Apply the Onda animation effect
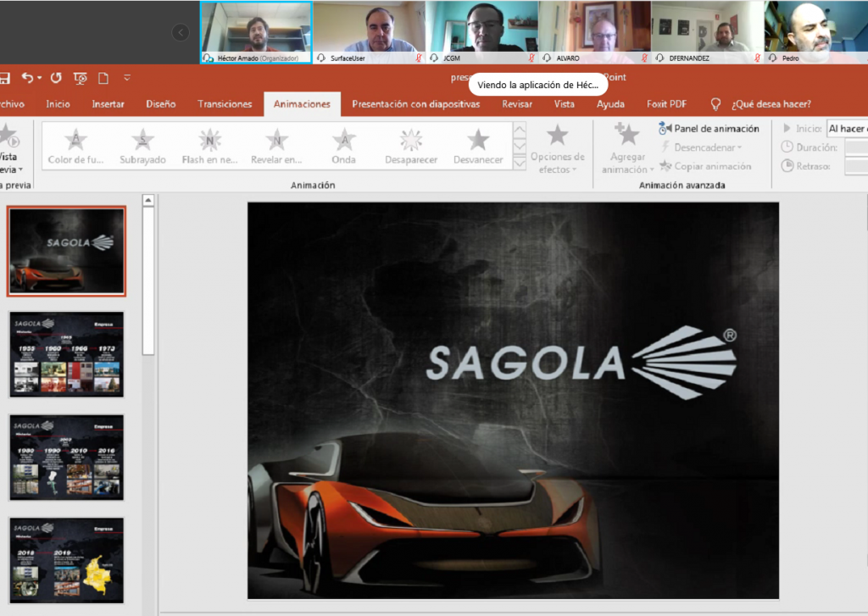The image size is (868, 616). coord(344,147)
